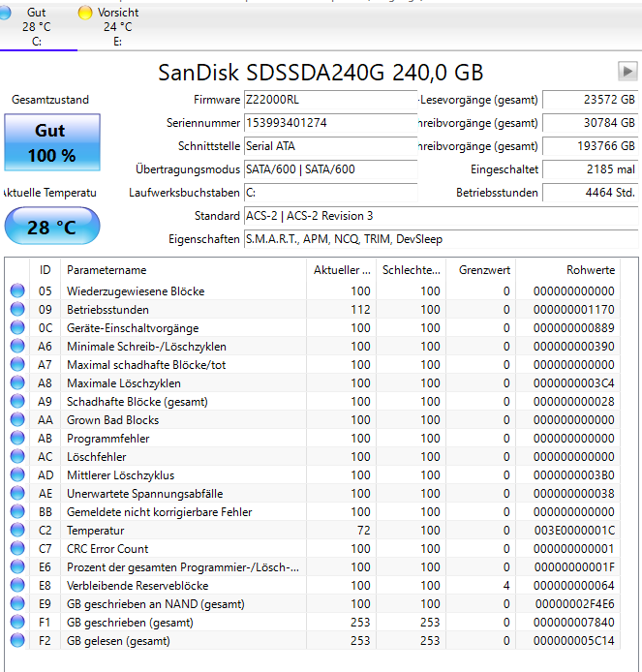Click the Schnittstelle field Serial ATA
The image size is (642, 672).
[x=330, y=146]
